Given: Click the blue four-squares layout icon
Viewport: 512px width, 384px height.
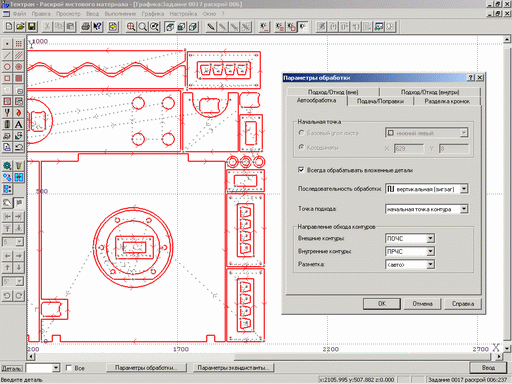Looking at the screenshot, I should click(x=19, y=177).
